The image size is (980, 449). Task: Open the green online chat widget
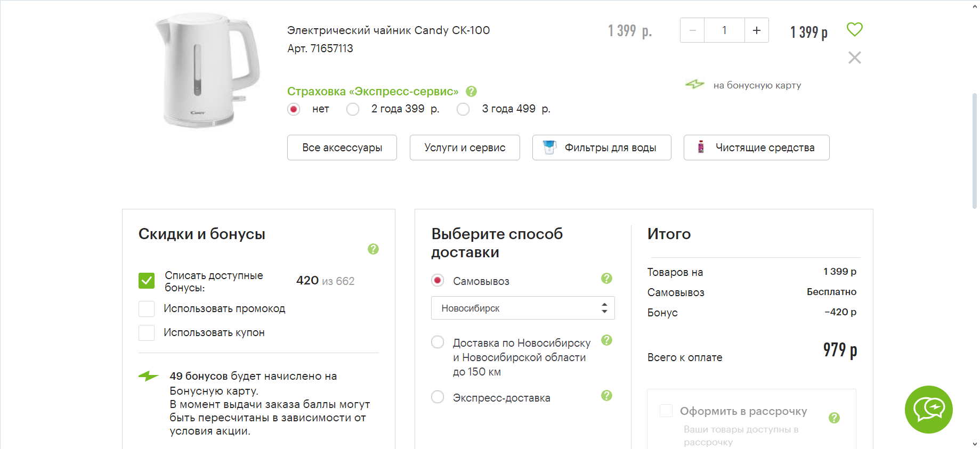click(x=928, y=410)
